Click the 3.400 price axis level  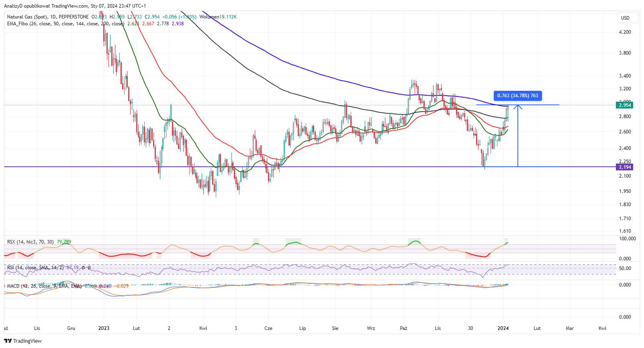625,76
